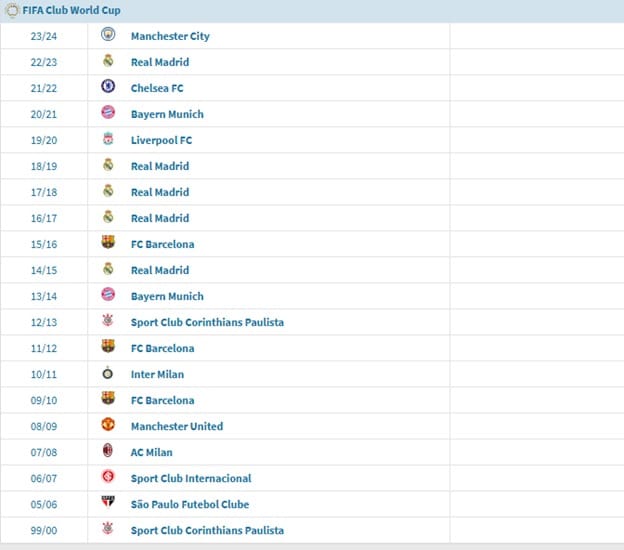Image resolution: width=624 pixels, height=550 pixels.
Task: Open Real Madrid link for 16/17 season
Action: [160, 218]
